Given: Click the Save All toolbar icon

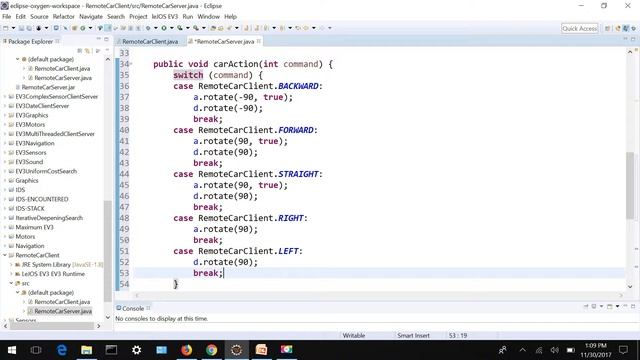Looking at the screenshot, I should 29,28.
